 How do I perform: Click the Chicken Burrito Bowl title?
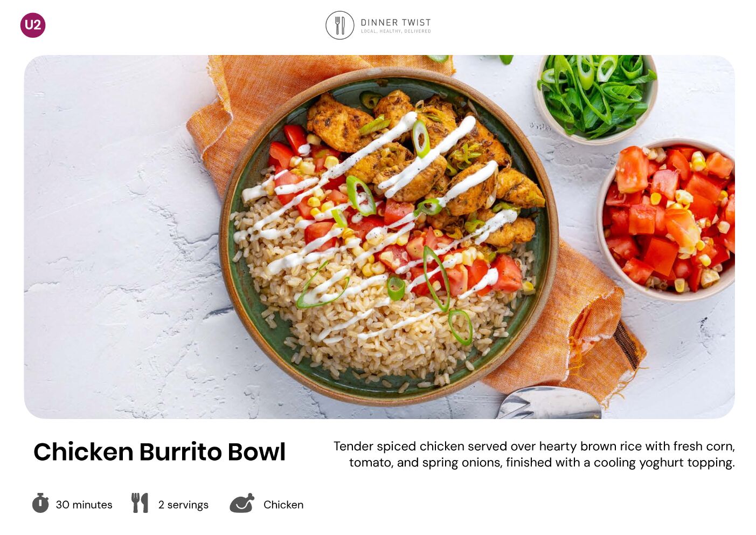pyautogui.click(x=159, y=452)
